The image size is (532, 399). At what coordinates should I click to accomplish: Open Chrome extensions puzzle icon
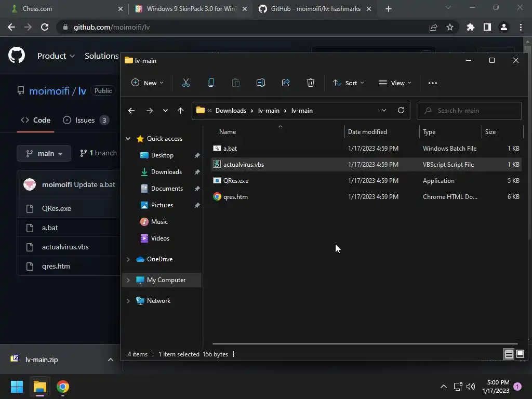[x=471, y=27]
